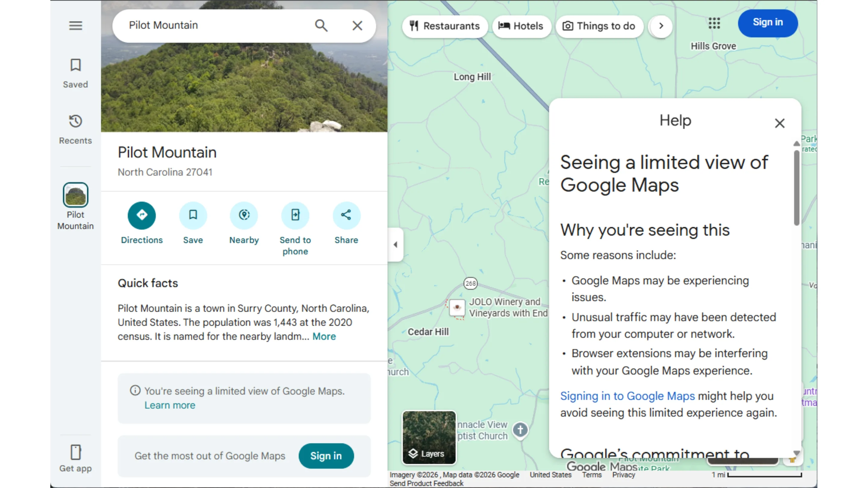Get directions to Pilot Mountain
The image size is (868, 488).
(x=142, y=216)
